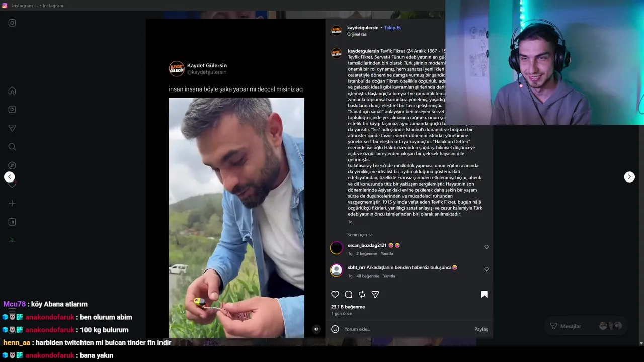Expand the "Senin için" comments dropdown
This screenshot has width=644, height=362.
tap(360, 235)
